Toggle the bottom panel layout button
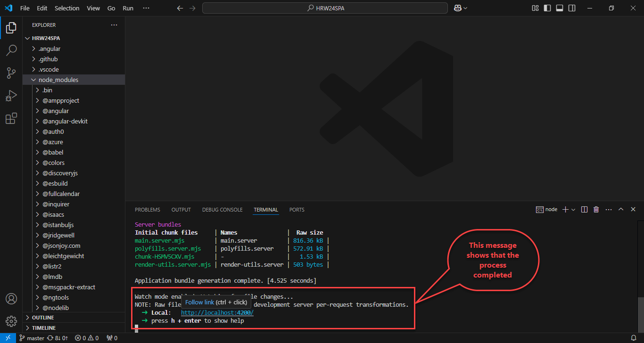 click(560, 8)
